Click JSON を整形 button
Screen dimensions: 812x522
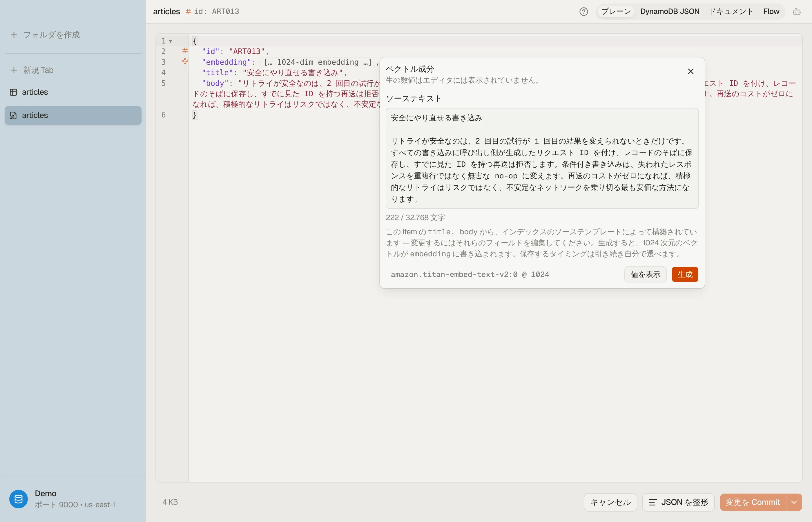[678, 502]
